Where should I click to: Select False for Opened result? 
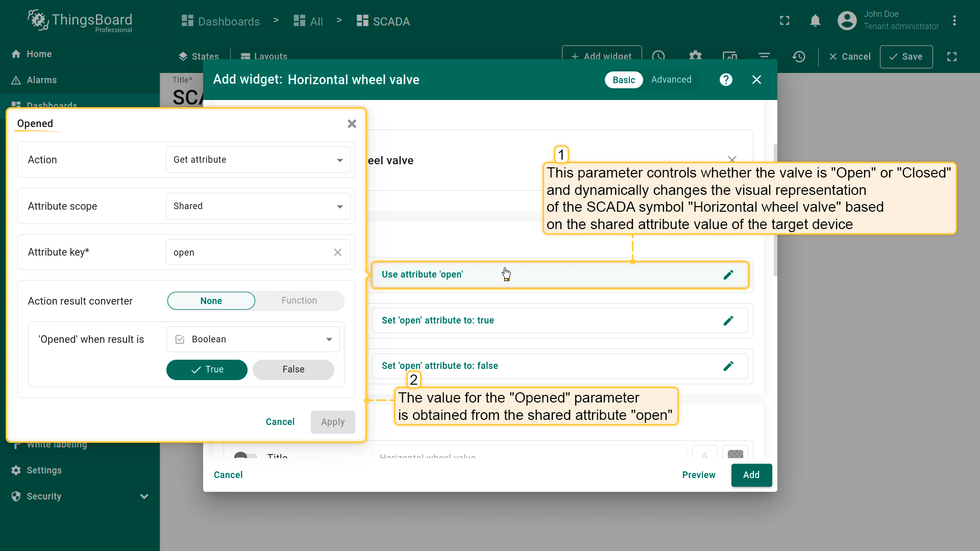(x=293, y=370)
